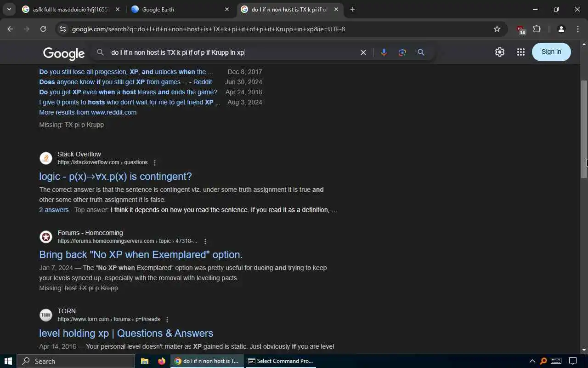View site information icon in address bar
Viewport: 588px width, 368px height.
tap(63, 29)
